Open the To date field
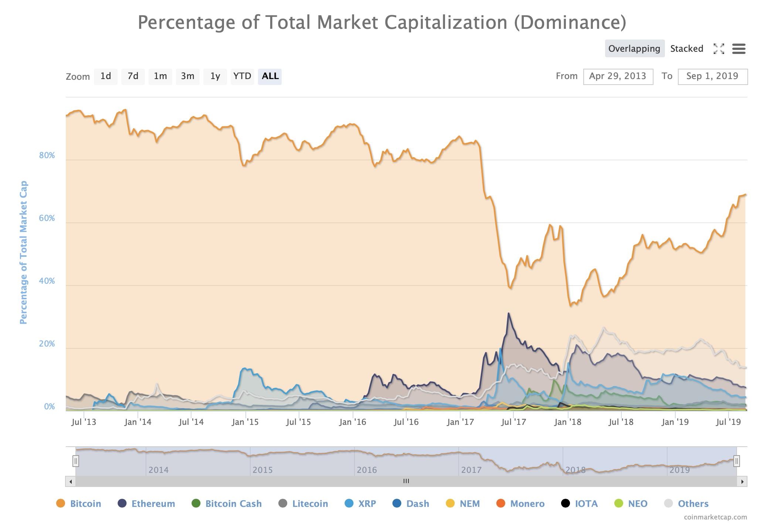Viewport: 774px width, 532px height. tap(712, 76)
